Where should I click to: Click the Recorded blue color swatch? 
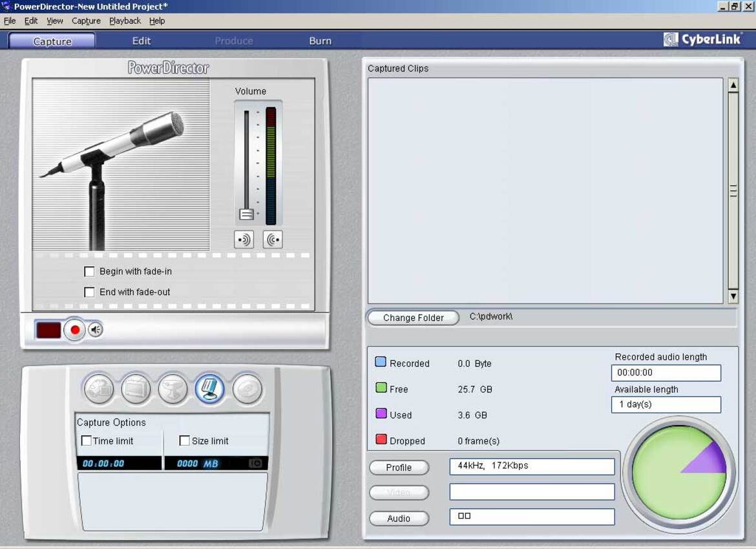[381, 362]
